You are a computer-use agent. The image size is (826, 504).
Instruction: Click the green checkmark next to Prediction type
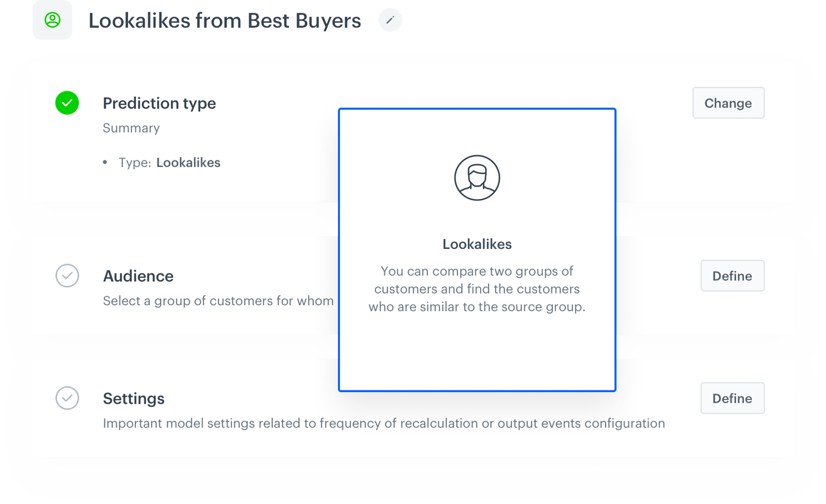point(67,103)
